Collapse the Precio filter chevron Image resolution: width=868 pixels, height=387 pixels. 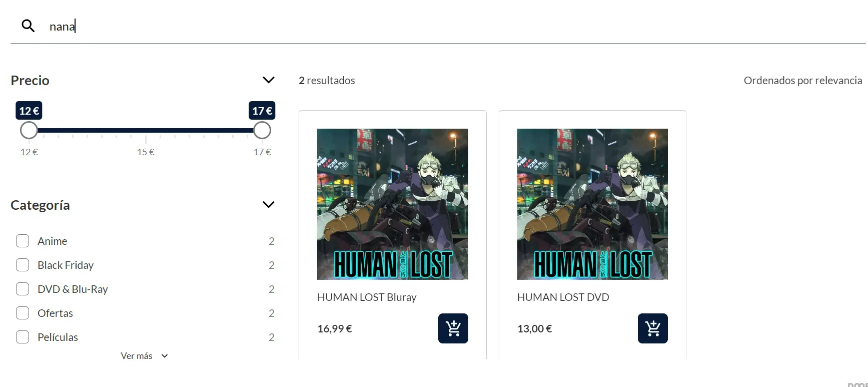[x=269, y=80]
